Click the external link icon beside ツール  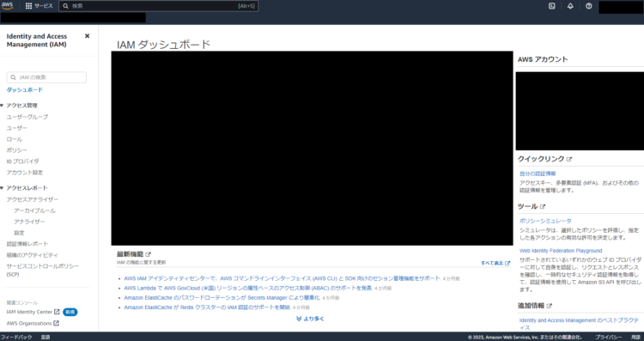[542, 207]
